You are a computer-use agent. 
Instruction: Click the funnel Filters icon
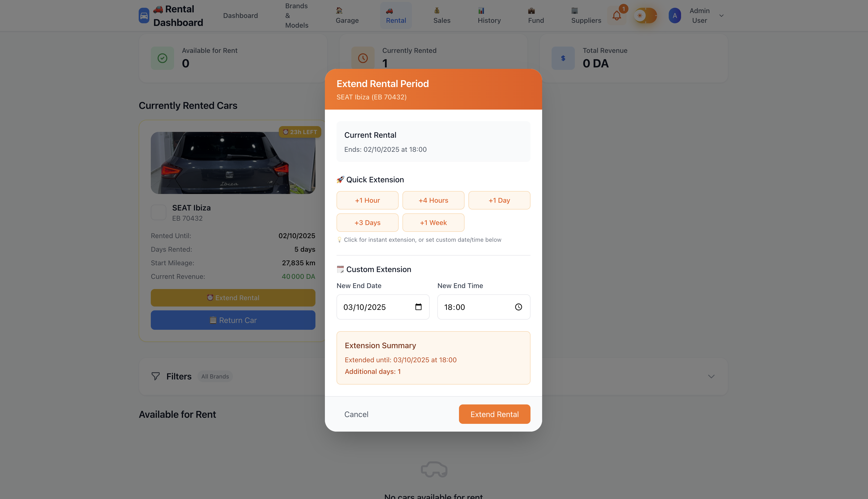point(156,376)
